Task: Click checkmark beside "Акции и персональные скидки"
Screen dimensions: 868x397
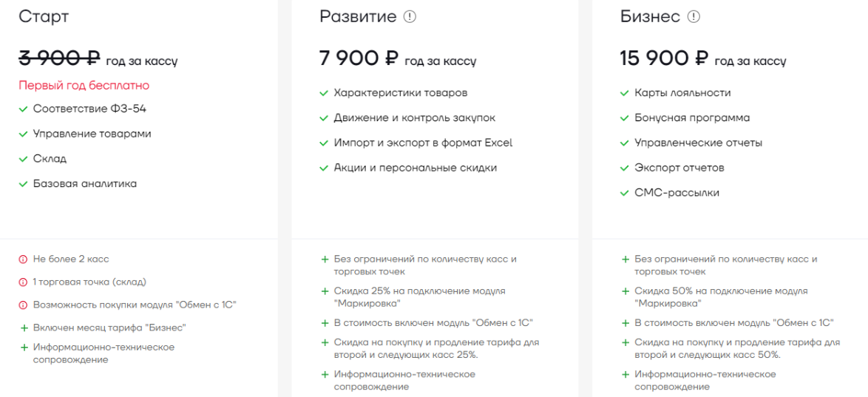Action: [324, 168]
